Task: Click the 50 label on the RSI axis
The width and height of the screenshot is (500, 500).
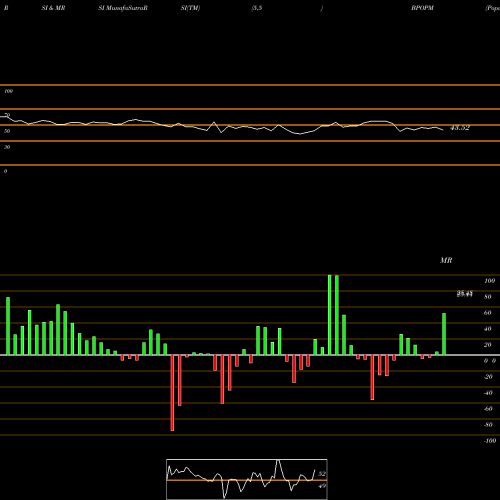Action: click(7, 131)
